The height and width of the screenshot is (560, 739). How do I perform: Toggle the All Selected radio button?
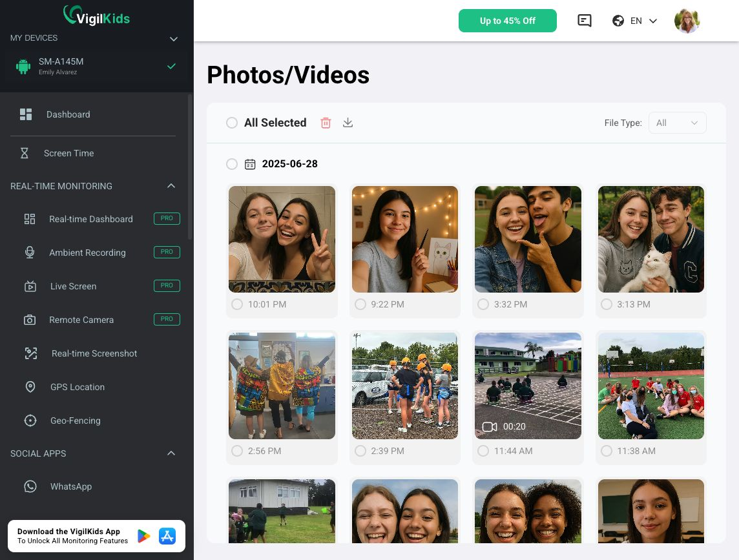point(232,123)
